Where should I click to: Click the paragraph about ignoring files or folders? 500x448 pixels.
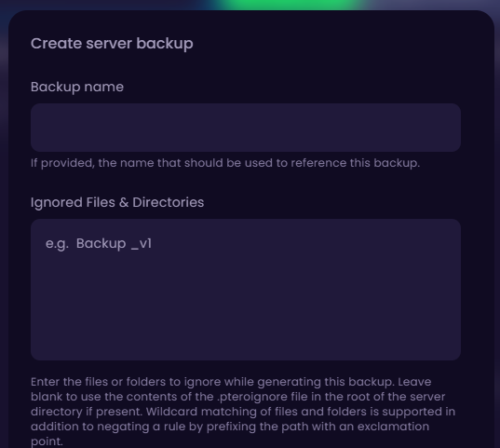tap(243, 412)
